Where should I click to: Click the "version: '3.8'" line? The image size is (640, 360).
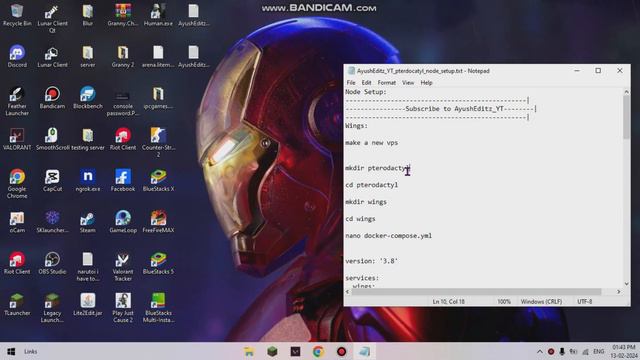371,261
